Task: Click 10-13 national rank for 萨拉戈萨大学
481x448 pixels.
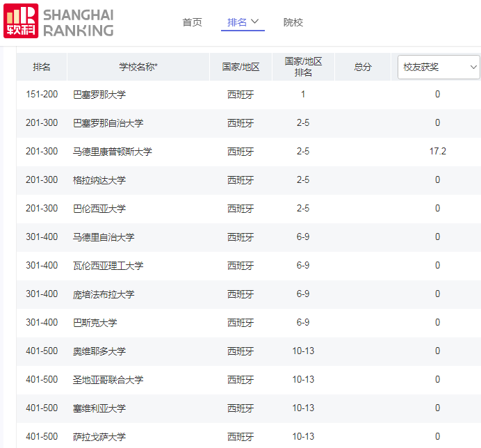Action: click(x=303, y=436)
